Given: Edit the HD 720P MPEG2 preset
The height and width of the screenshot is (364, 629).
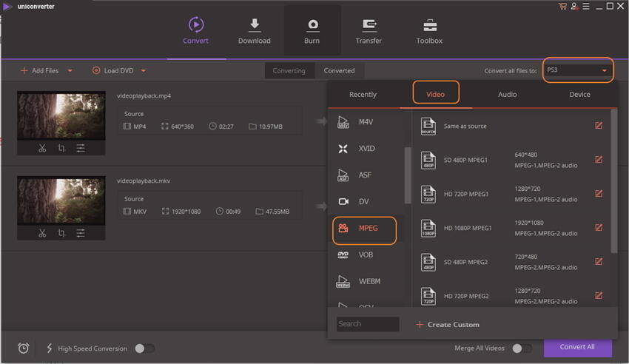Looking at the screenshot, I should tap(599, 296).
